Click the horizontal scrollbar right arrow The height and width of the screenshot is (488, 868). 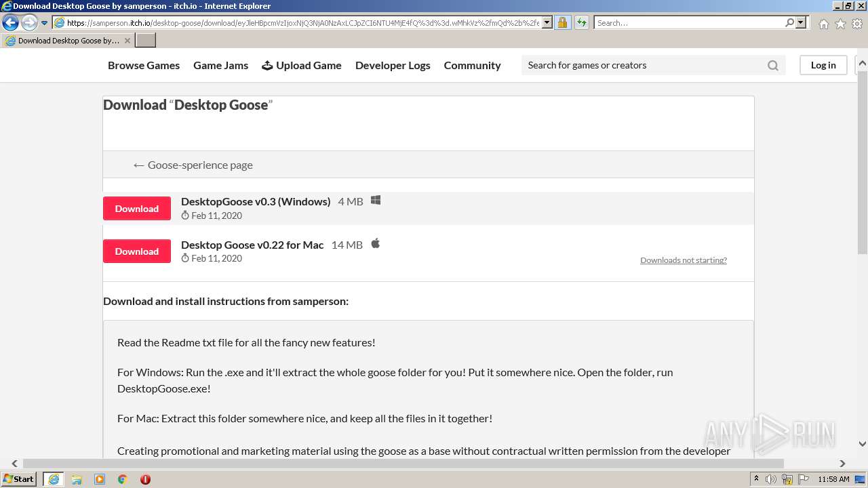[x=842, y=464]
